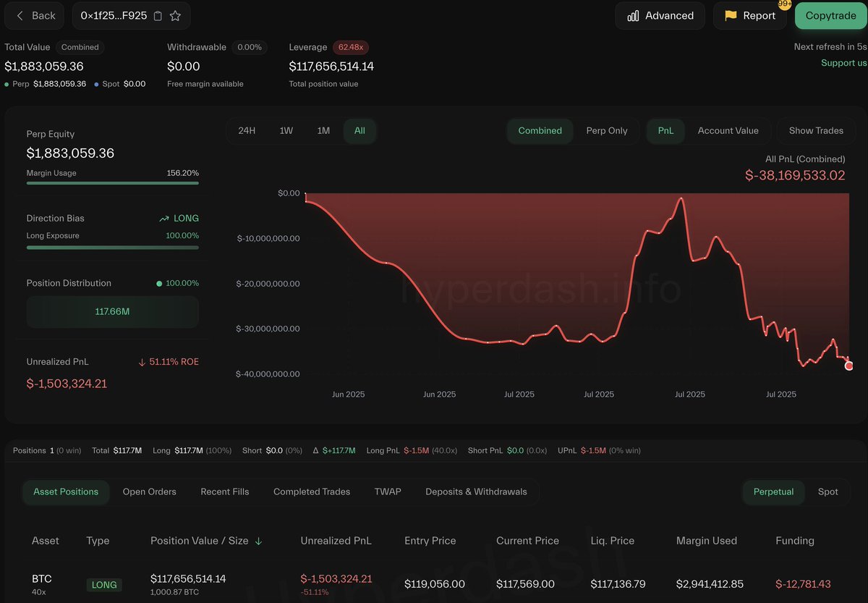Image resolution: width=868 pixels, height=603 pixels.
Task: Click the Margin Usage progress bar
Action: [112, 183]
